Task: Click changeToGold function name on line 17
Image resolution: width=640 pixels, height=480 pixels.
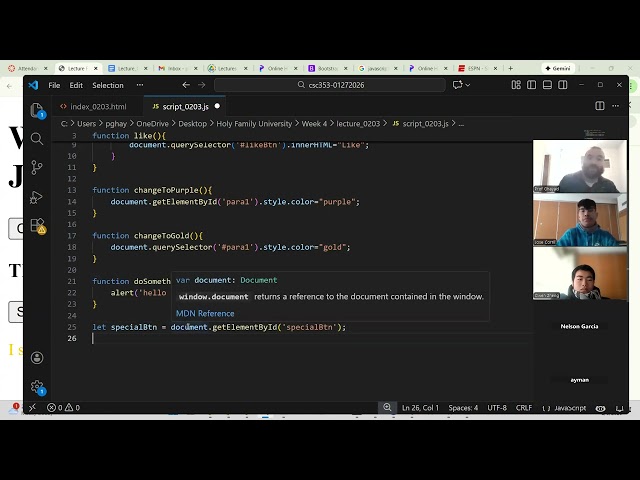Action: tap(162, 236)
